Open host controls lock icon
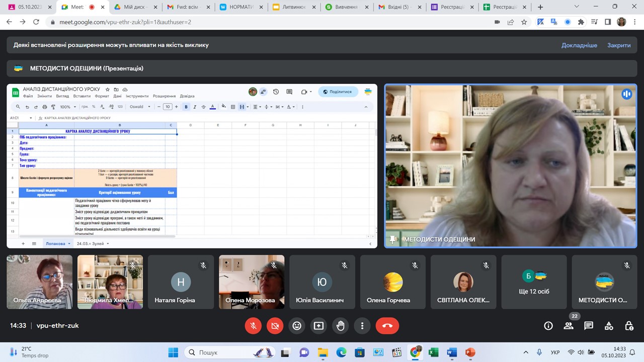 coord(629,326)
